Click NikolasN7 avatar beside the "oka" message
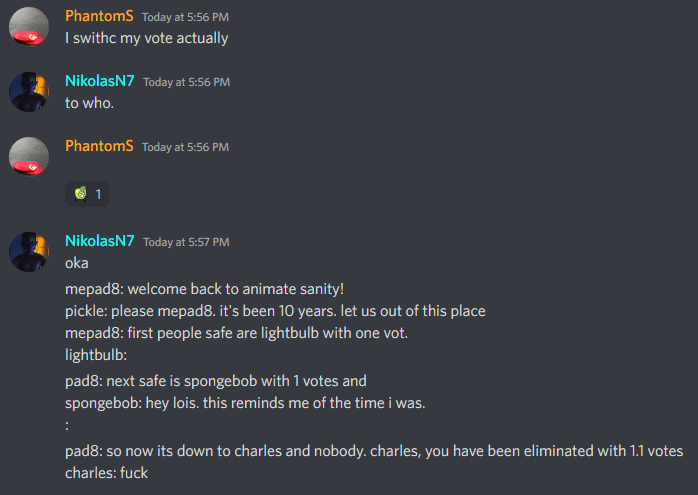This screenshot has width=698, height=495. pyautogui.click(x=30, y=252)
